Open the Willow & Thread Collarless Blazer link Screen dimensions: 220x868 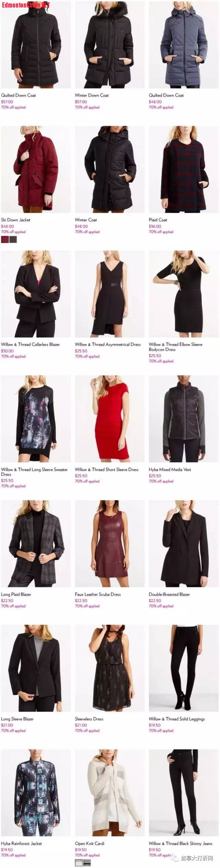point(30,345)
